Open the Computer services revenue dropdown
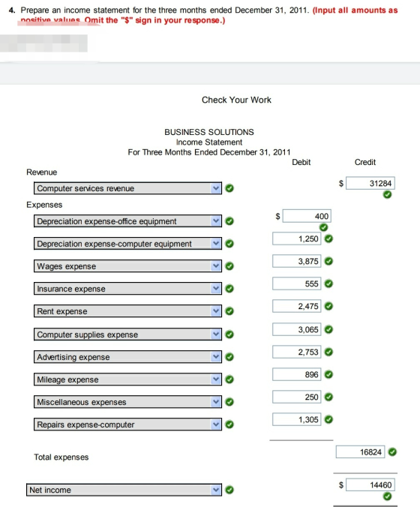 (x=127, y=188)
